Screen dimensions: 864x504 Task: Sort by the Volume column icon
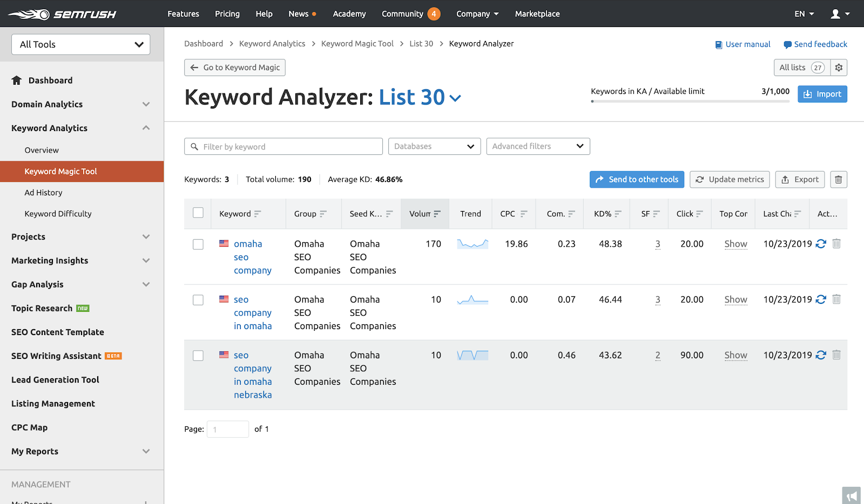(437, 214)
